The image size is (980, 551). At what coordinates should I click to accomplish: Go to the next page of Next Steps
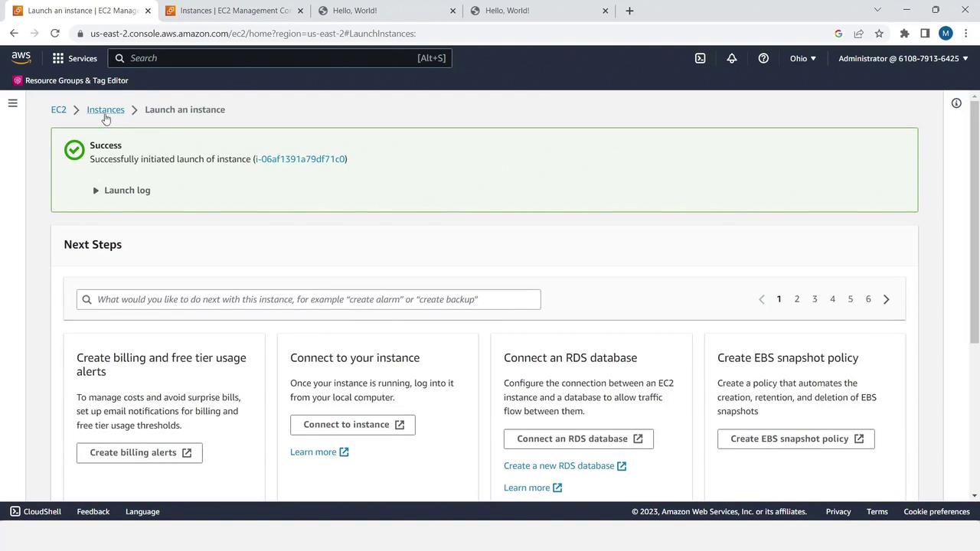[887, 299]
